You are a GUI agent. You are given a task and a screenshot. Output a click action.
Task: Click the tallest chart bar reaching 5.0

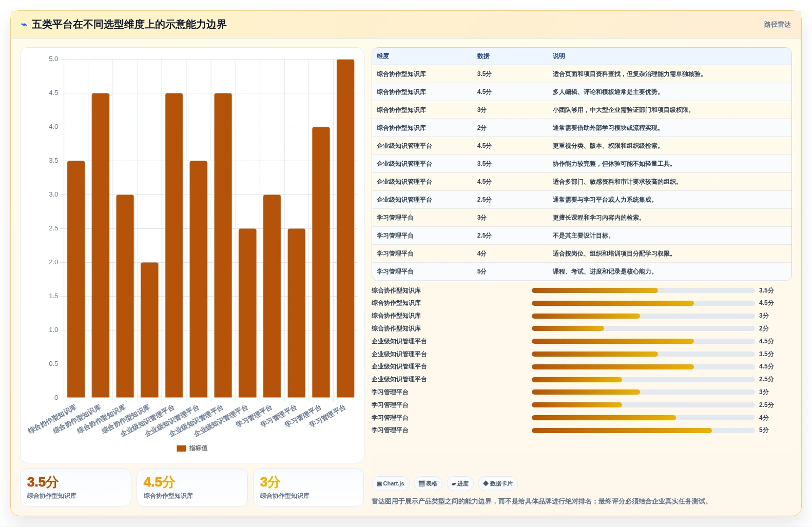pos(345,228)
